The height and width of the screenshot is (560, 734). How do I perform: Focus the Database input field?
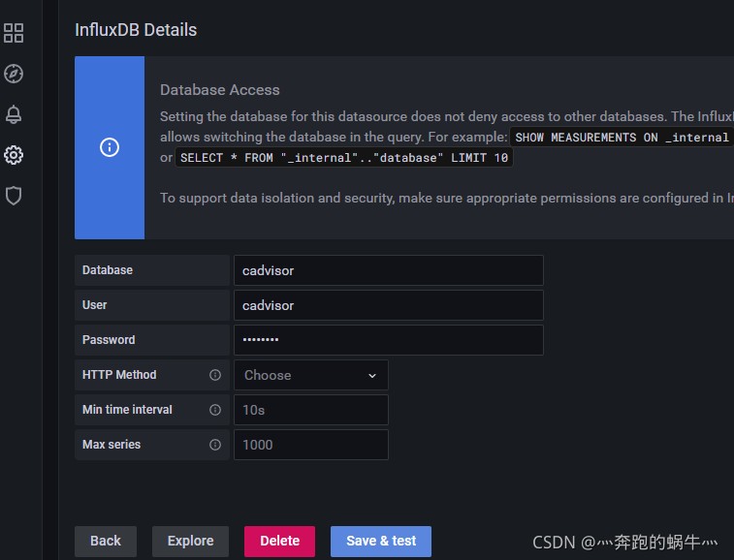click(x=388, y=270)
